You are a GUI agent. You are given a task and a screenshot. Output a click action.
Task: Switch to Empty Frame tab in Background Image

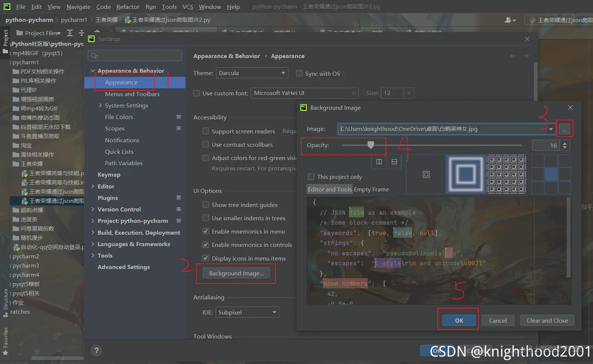(x=371, y=189)
